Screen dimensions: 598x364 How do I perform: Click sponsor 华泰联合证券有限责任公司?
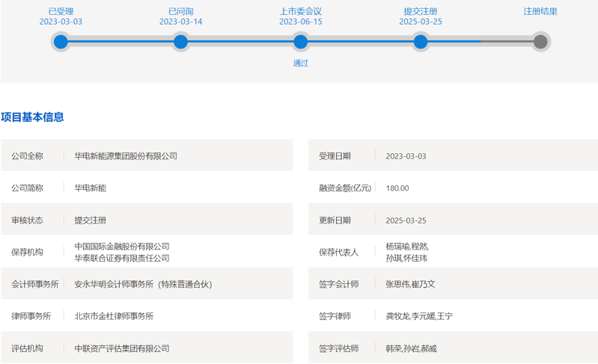pyautogui.click(x=122, y=258)
